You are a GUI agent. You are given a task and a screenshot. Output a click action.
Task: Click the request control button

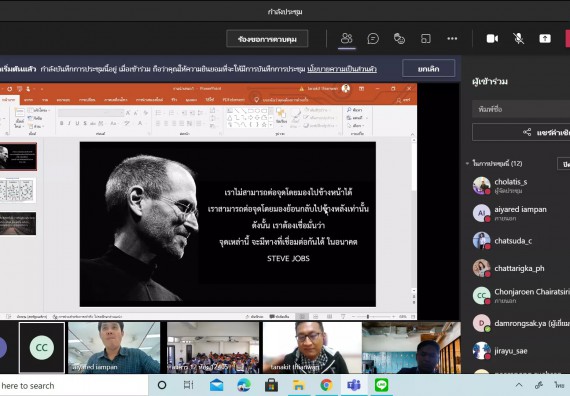click(267, 39)
